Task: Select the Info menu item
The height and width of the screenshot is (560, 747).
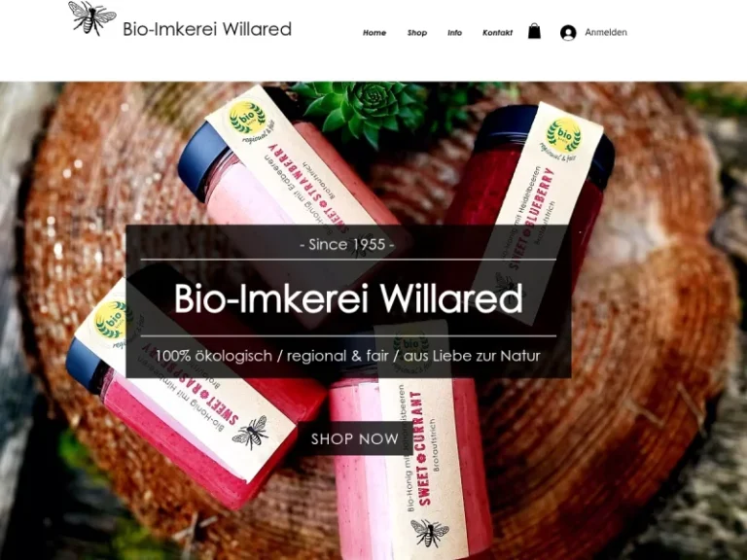Action: coord(454,33)
